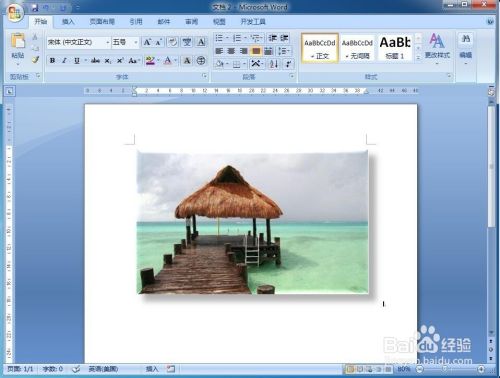Click the Shrink Font icon
The image size is (500, 378).
tap(158, 42)
